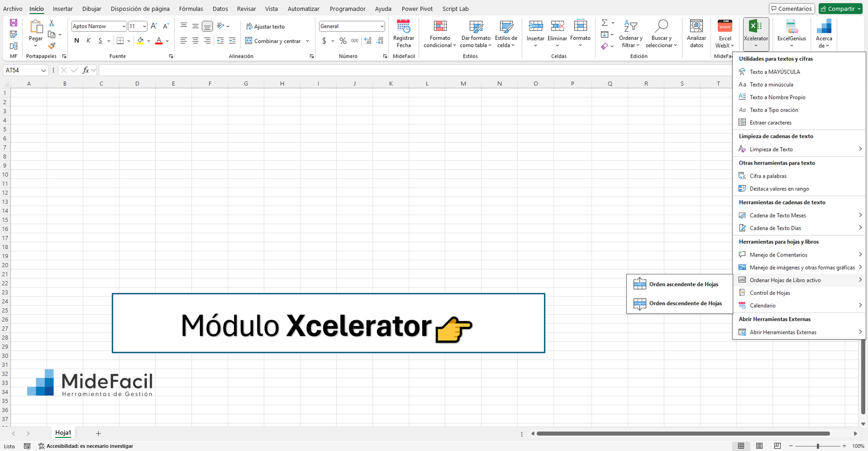The height and width of the screenshot is (451, 868).
Task: Click Accesibilidad: es necesario investigar status
Action: coord(86,446)
